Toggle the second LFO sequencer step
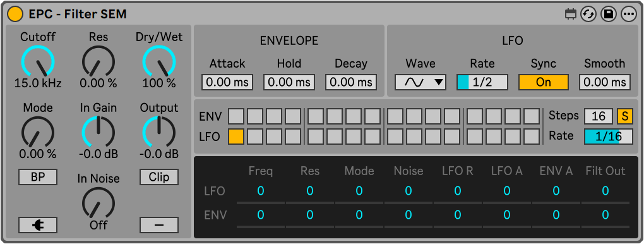The width and height of the screenshot is (644, 244). tap(255, 137)
